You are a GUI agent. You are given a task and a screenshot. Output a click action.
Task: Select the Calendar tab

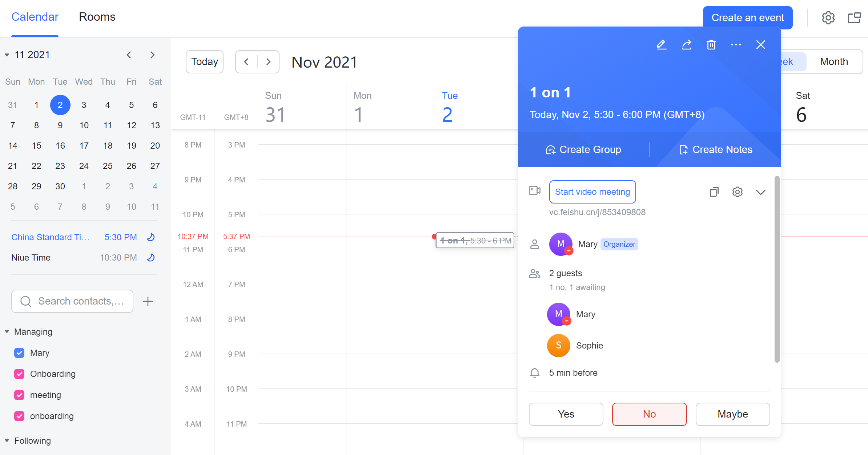[35, 17]
